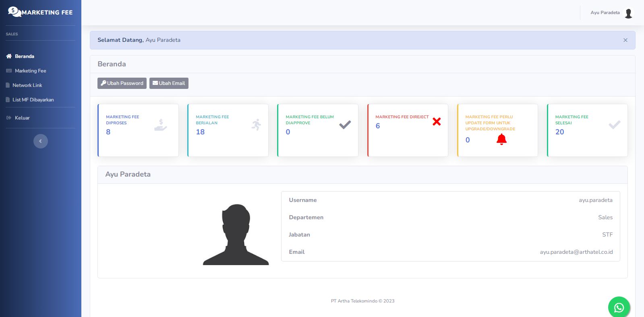
Task: Click the large profile silhouette picture
Action: click(236, 235)
